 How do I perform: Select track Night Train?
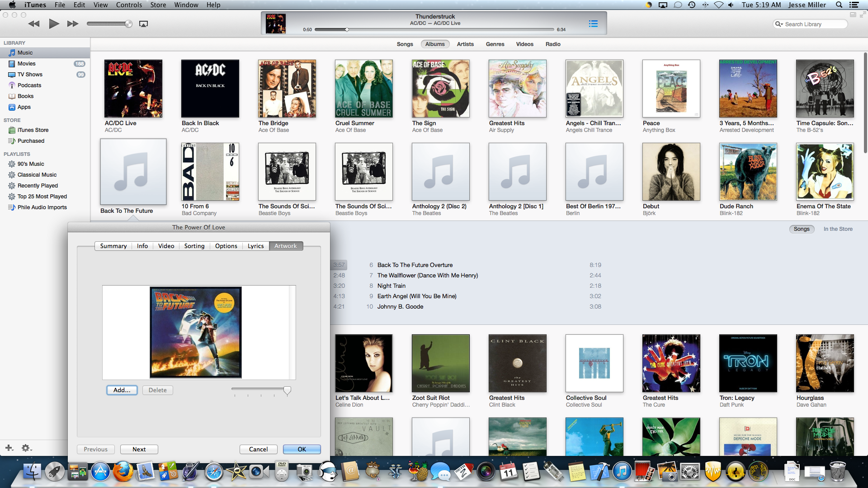392,286
